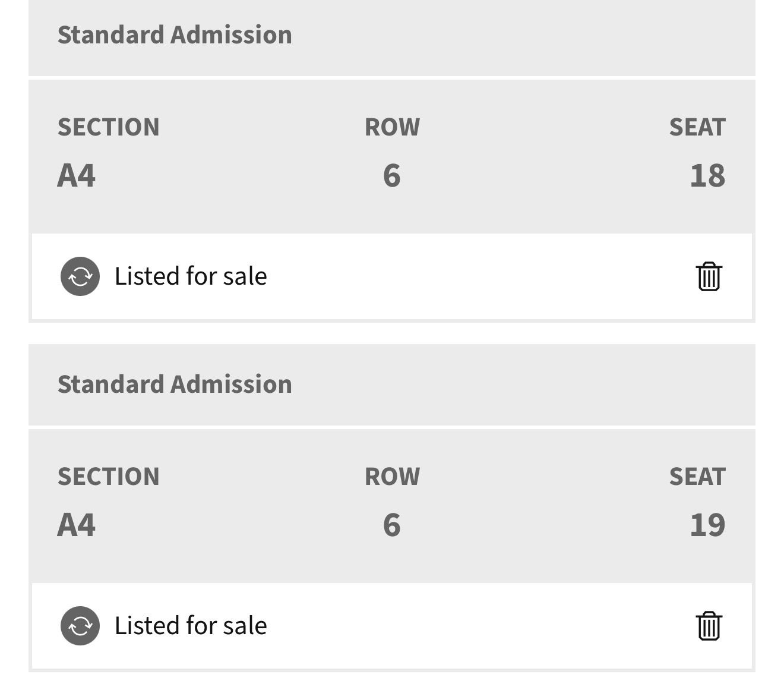
Task: Select "Listed for sale" status on seat 18 ticket
Action: tap(191, 276)
